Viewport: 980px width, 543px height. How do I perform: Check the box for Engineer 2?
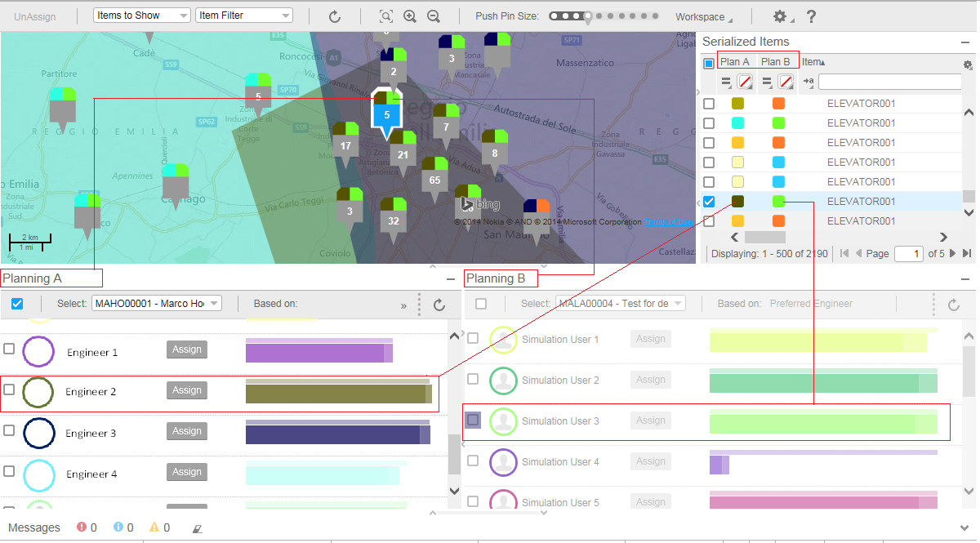[9, 390]
